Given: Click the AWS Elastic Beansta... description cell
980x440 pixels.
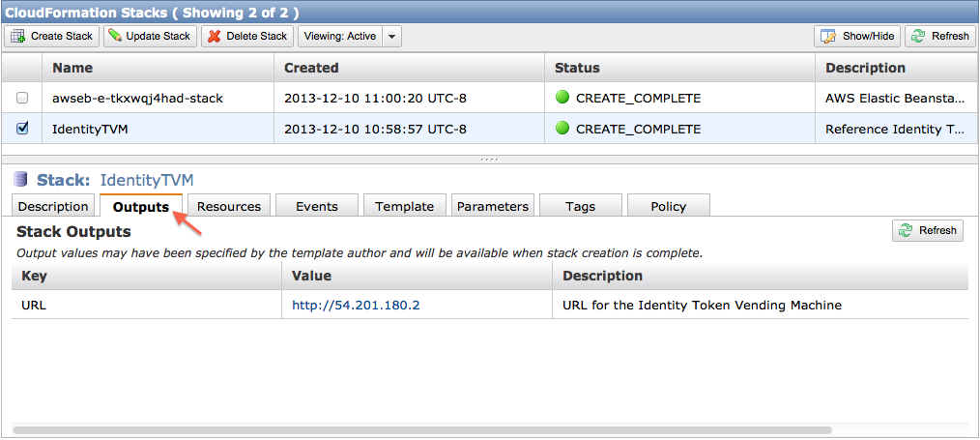Looking at the screenshot, I should [x=897, y=98].
